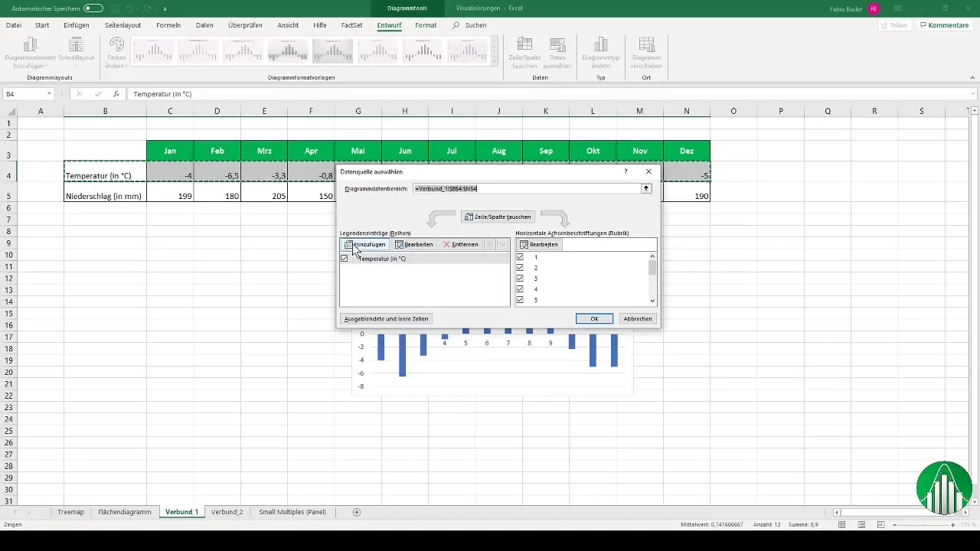The width and height of the screenshot is (980, 551).
Task: Open Farben ändern palette
Action: 116,53
